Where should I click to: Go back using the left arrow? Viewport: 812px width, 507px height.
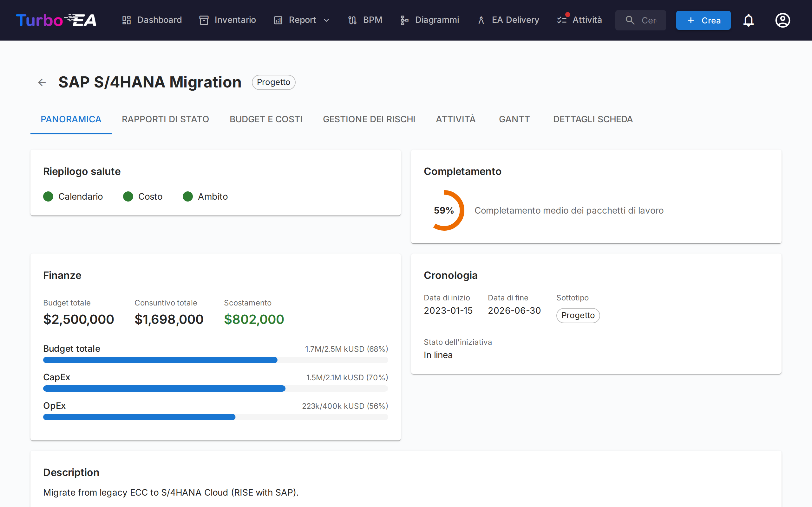tap(42, 82)
